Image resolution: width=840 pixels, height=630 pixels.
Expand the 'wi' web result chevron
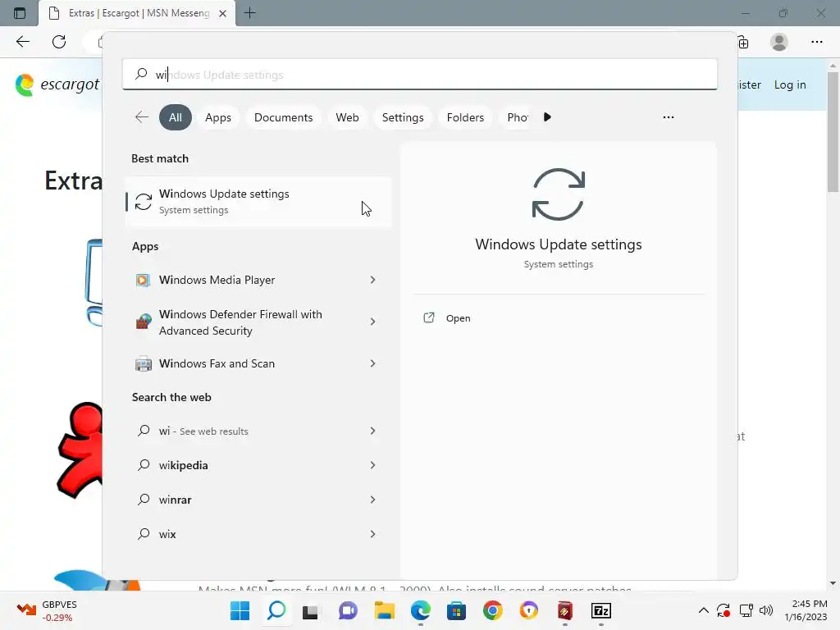[x=373, y=431]
